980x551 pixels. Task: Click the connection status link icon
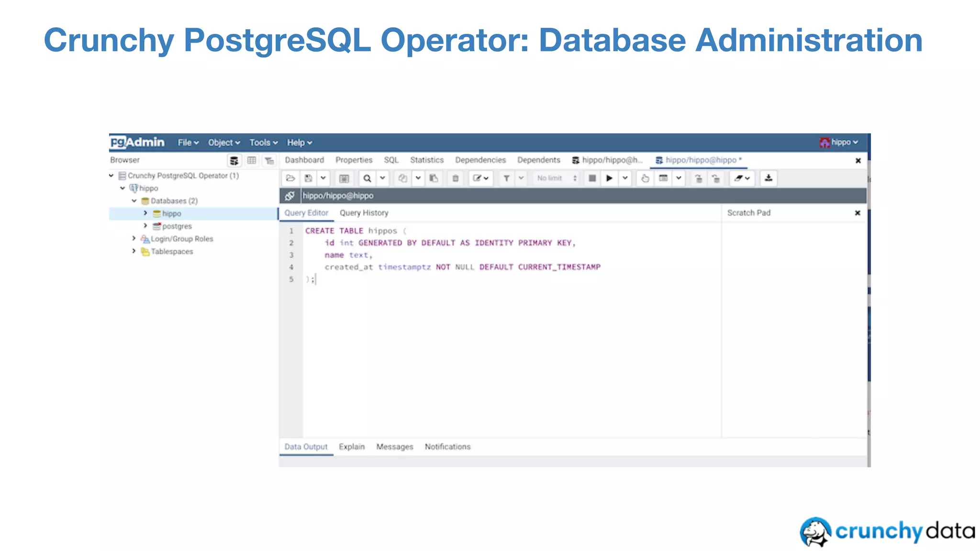pos(290,196)
